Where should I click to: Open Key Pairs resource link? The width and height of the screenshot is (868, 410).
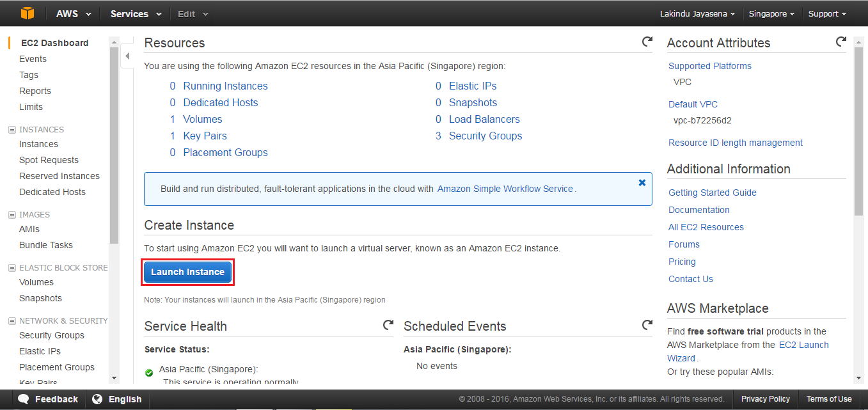click(x=205, y=136)
